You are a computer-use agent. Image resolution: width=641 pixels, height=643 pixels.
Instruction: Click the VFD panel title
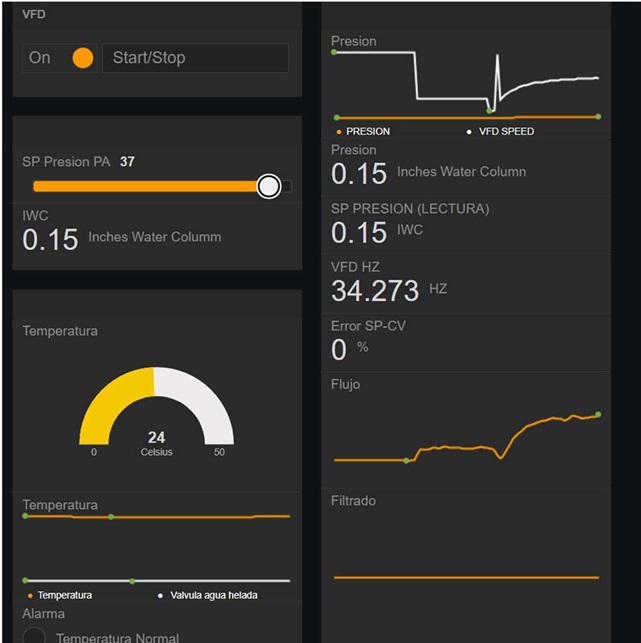point(34,15)
